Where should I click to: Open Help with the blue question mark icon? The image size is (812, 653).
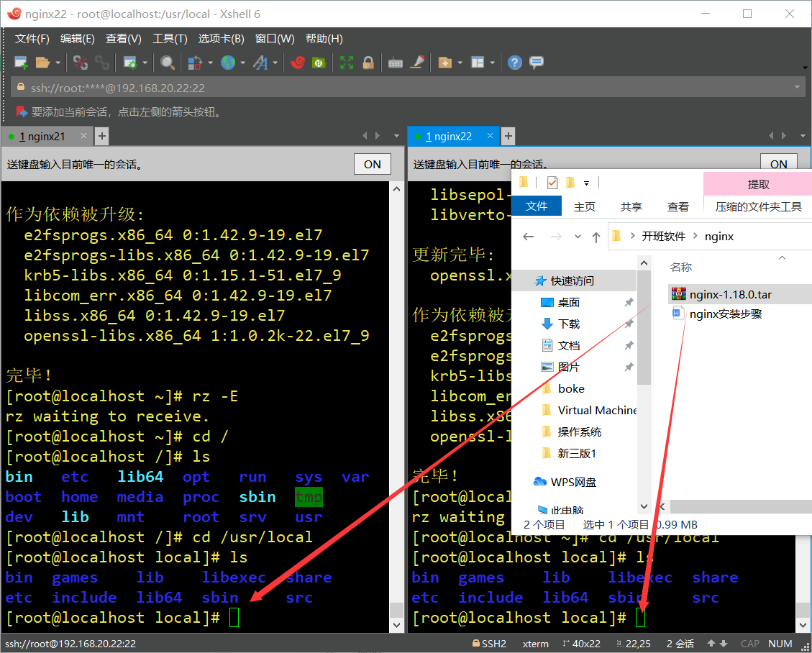pos(515,63)
